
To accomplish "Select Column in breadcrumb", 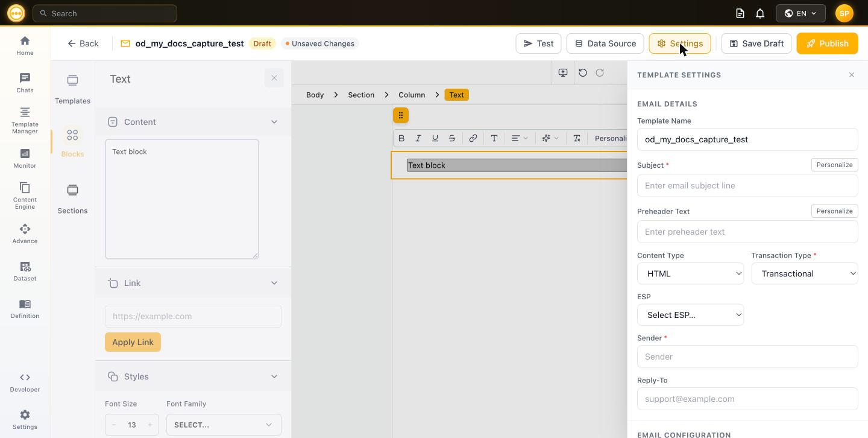I will [412, 95].
